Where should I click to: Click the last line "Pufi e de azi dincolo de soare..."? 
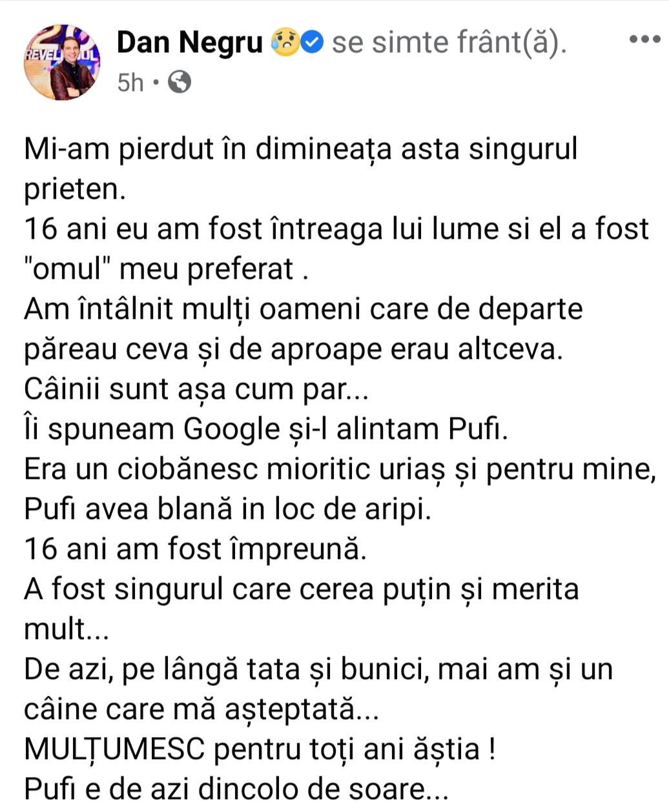[236, 790]
